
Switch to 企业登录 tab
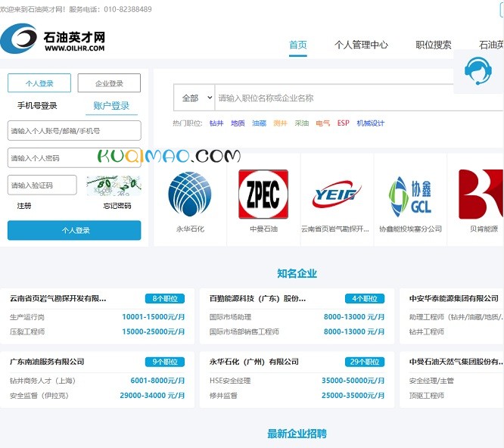[x=109, y=83]
